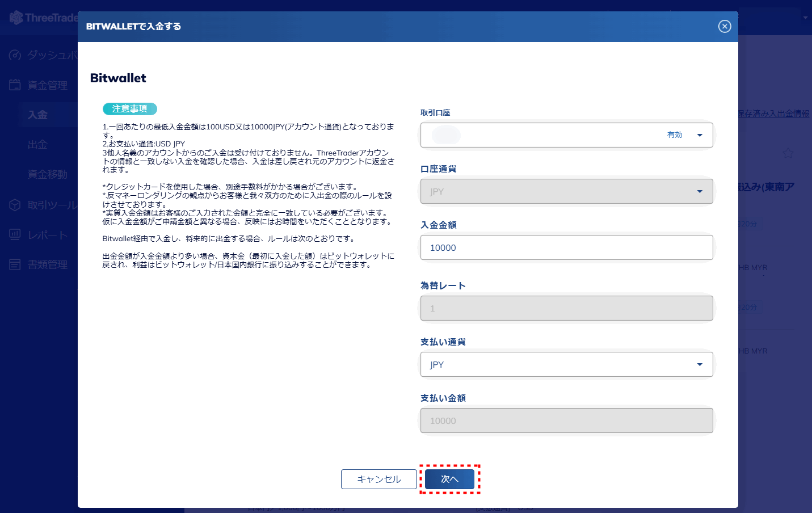812x513 pixels.
Task: Click the 取引ツール cube icon
Action: 15,205
